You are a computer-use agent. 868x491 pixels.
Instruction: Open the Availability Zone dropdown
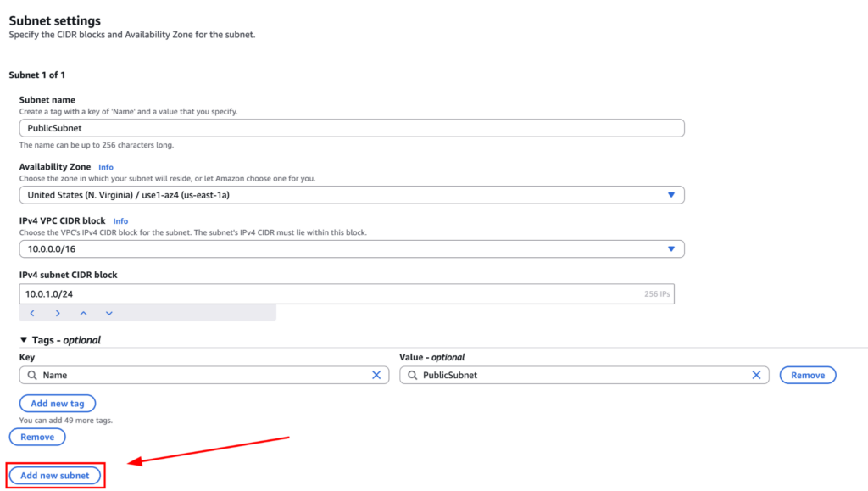351,195
